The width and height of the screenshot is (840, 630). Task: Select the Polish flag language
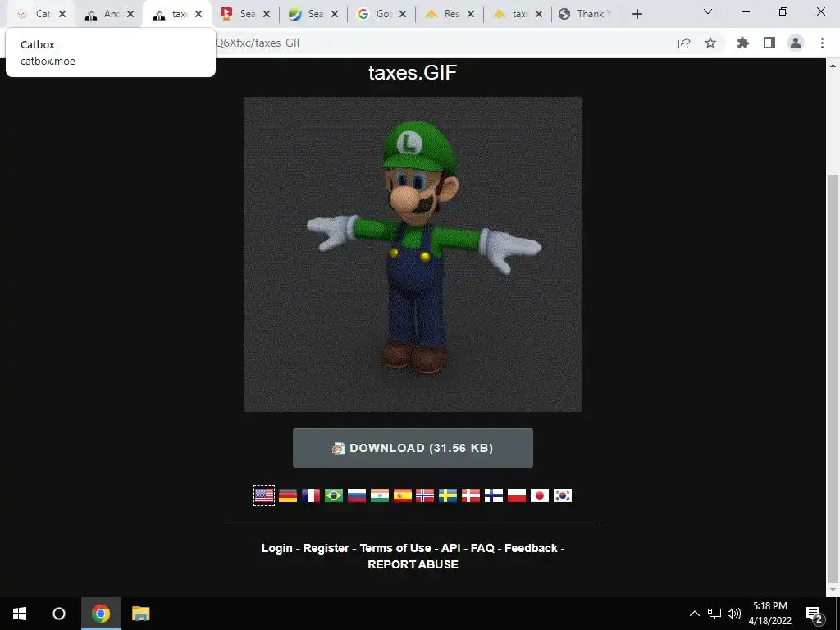click(517, 495)
